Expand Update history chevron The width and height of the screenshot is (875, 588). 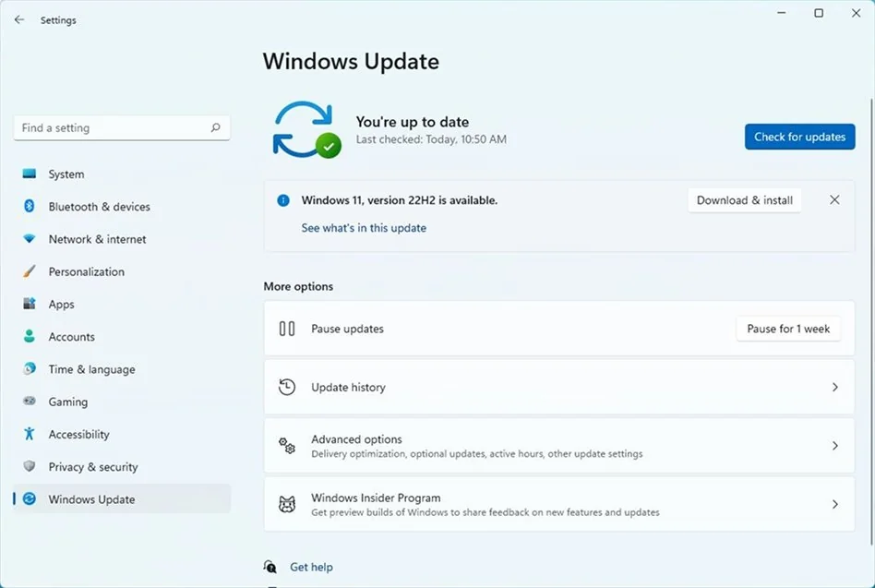834,388
